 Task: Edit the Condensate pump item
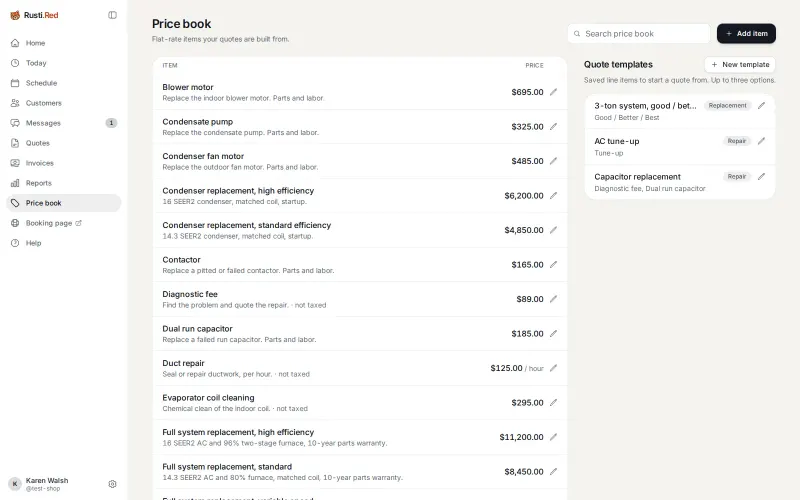[554, 127]
